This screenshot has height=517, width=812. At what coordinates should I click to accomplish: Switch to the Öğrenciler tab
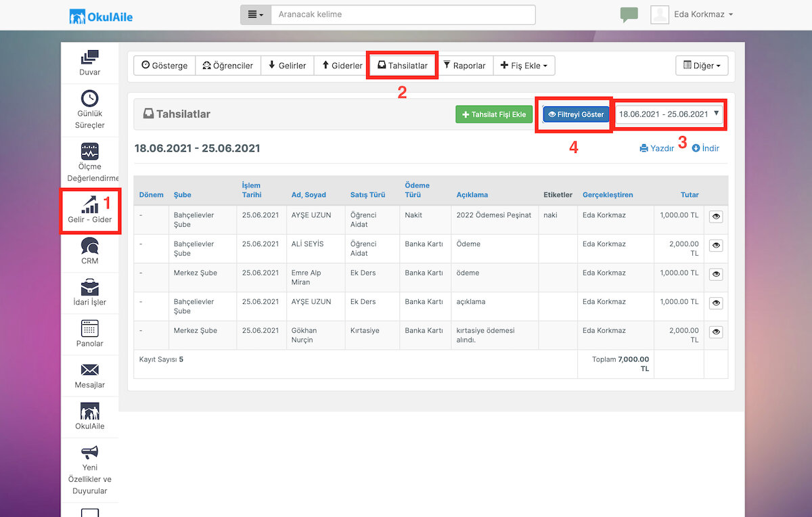click(227, 66)
